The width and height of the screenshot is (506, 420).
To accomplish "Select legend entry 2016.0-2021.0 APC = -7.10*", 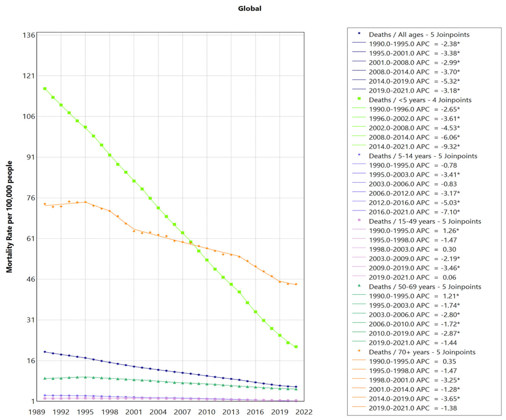I will pyautogui.click(x=414, y=212).
